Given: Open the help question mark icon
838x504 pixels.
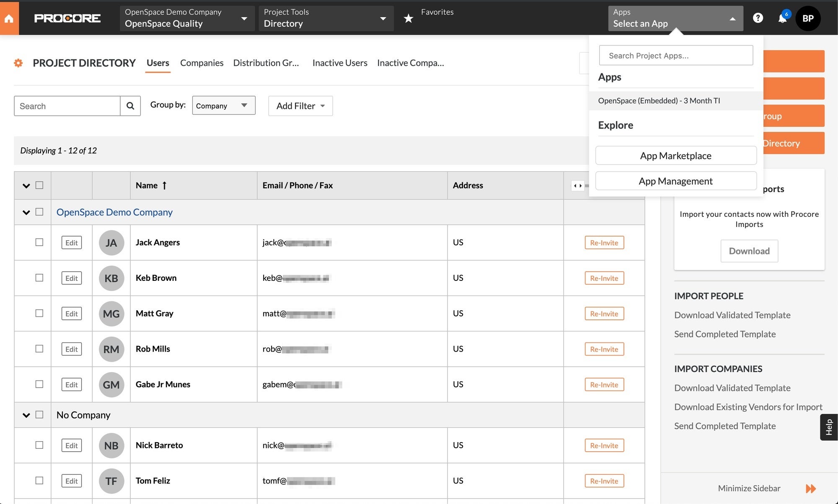Looking at the screenshot, I should click(x=758, y=18).
